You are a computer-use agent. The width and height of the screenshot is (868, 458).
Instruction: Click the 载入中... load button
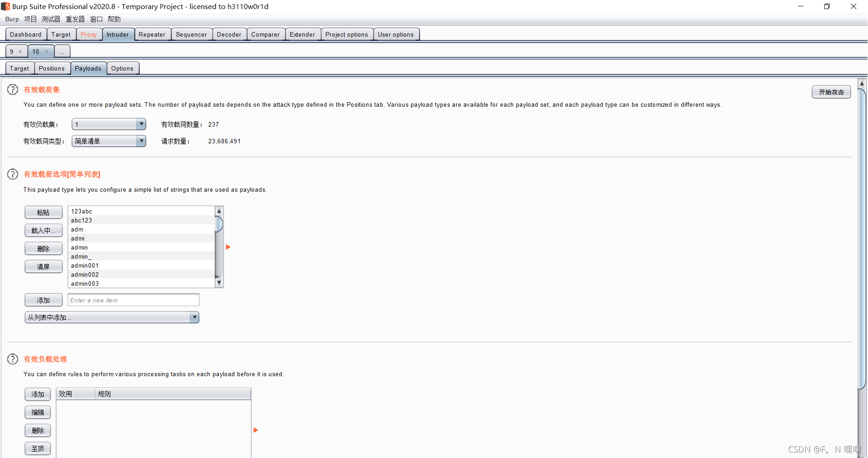click(43, 231)
